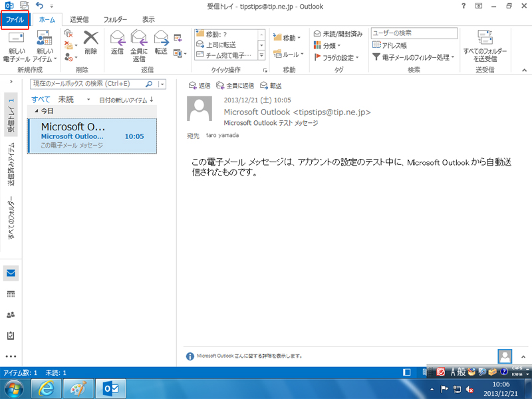Screen dimensions: 532x399
Task: Switch to People view icon
Action: (x=11, y=315)
